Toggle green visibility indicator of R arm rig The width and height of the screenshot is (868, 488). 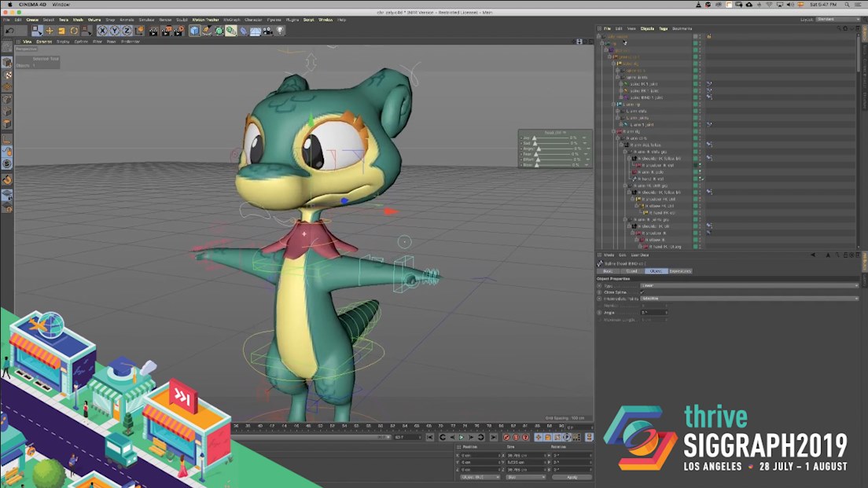696,131
